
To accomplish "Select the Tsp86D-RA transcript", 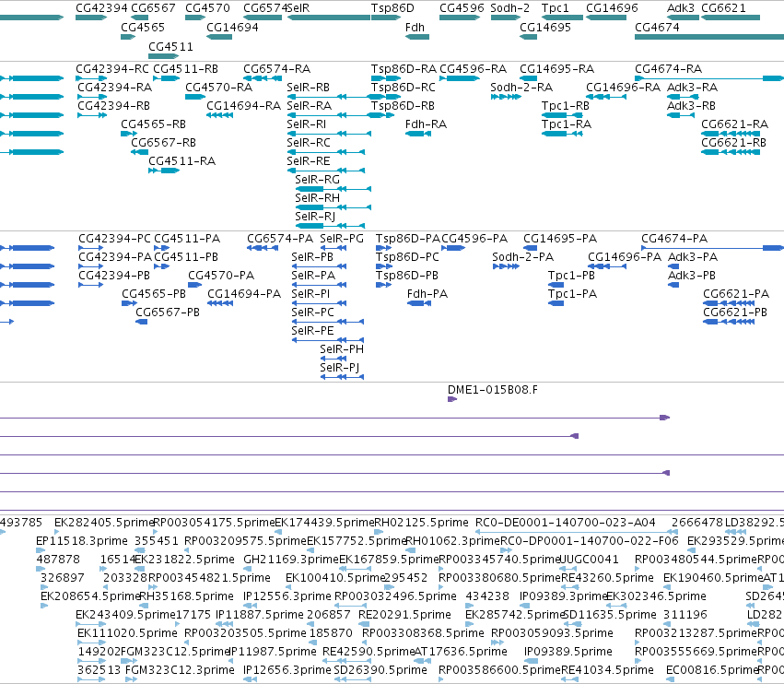I will pyautogui.click(x=386, y=78).
